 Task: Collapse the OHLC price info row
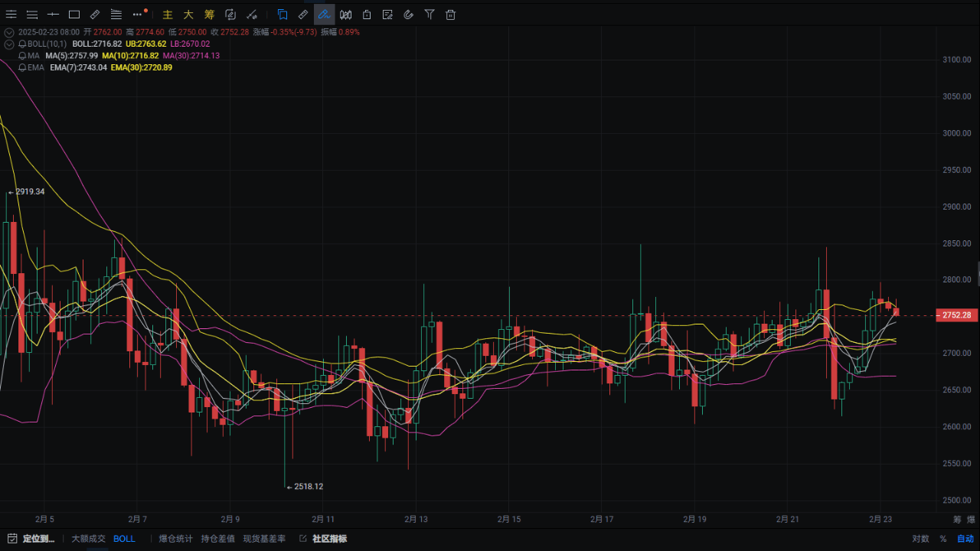pyautogui.click(x=9, y=32)
